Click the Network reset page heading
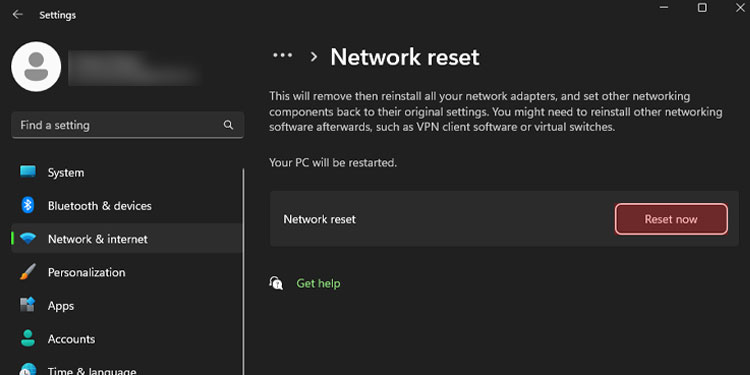 (405, 57)
